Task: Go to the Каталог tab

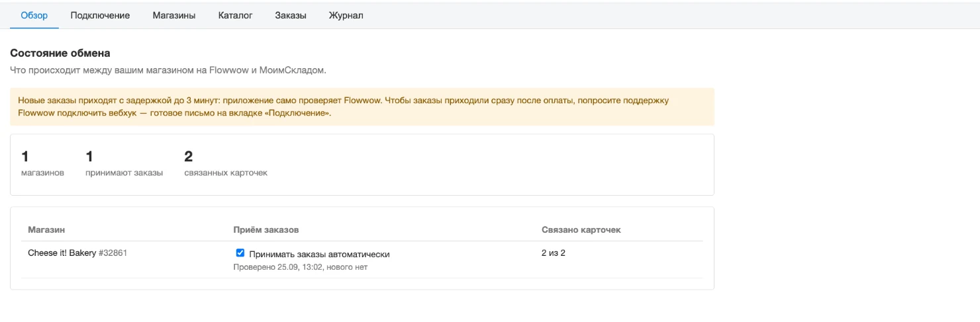Action: point(235,15)
